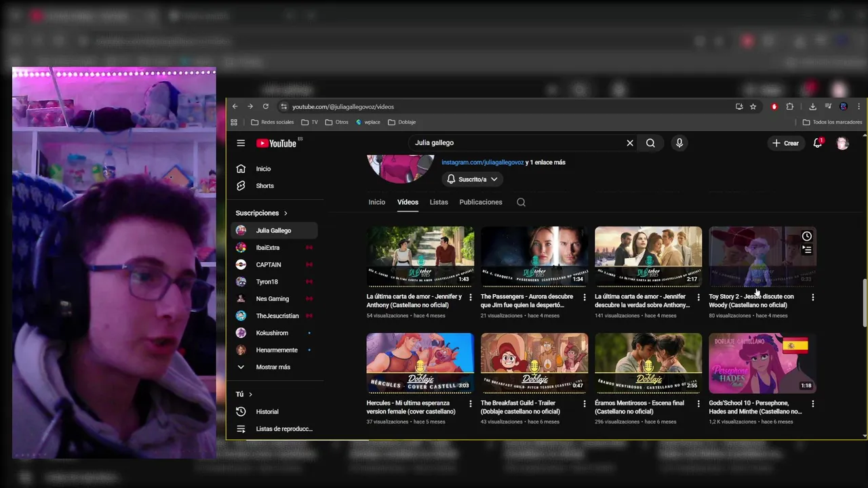
Task: Click the red extension icon in toolbar
Action: click(x=774, y=106)
